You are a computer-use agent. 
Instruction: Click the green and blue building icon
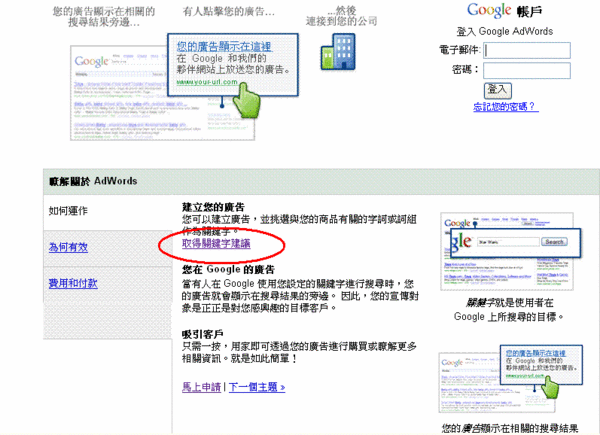[x=338, y=52]
